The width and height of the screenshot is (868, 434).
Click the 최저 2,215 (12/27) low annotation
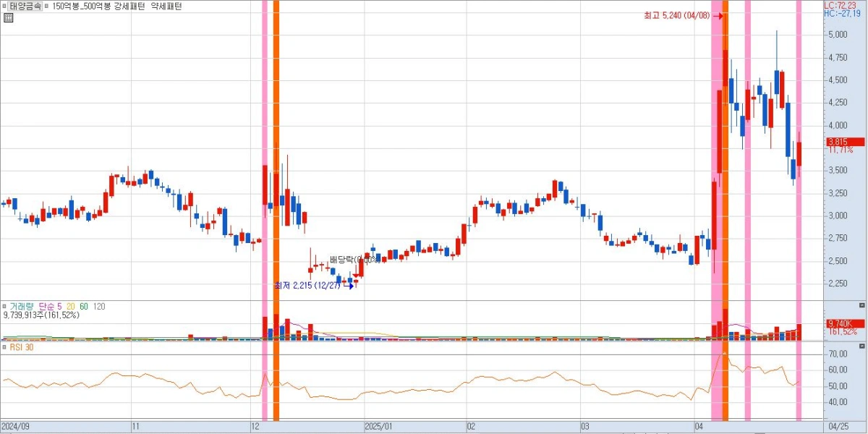(307, 286)
